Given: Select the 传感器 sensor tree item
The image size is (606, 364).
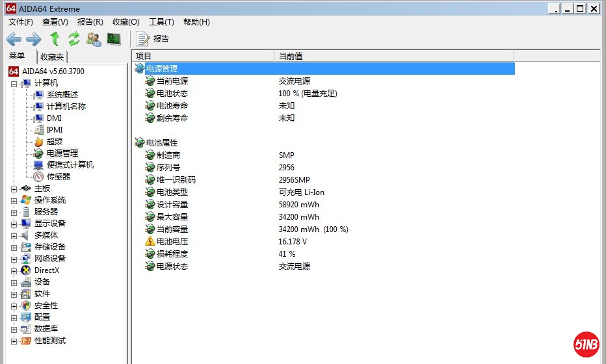Looking at the screenshot, I should pyautogui.click(x=58, y=177).
